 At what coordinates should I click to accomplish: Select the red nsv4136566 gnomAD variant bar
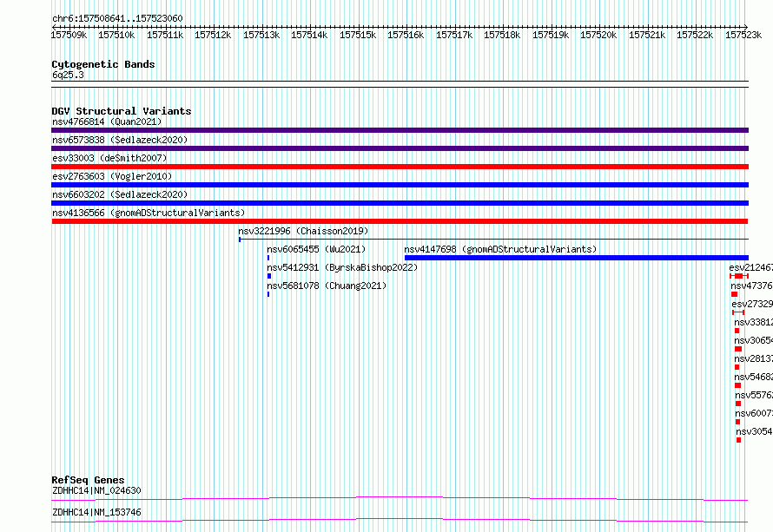(x=400, y=221)
